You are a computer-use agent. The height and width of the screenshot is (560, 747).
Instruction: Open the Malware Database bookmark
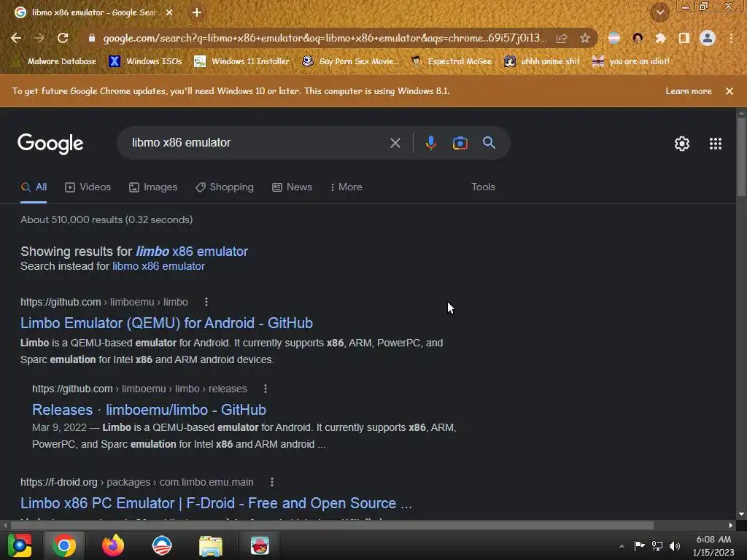pyautogui.click(x=55, y=61)
